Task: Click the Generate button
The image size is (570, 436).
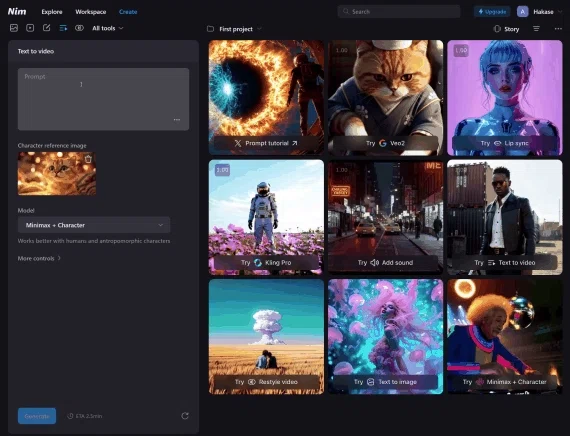Action: 37,416
